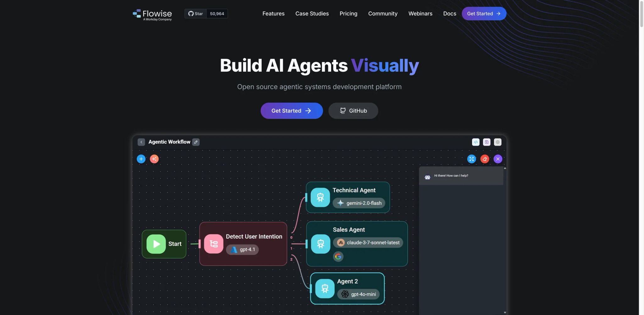Click the chat panel scroll-up arrow
644x315 pixels.
pyautogui.click(x=505, y=168)
